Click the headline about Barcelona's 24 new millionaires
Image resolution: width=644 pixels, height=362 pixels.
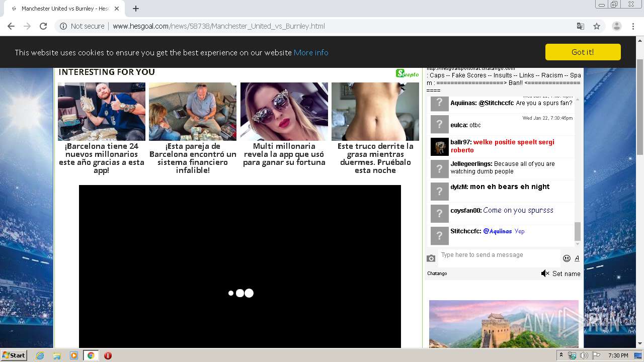(x=102, y=158)
